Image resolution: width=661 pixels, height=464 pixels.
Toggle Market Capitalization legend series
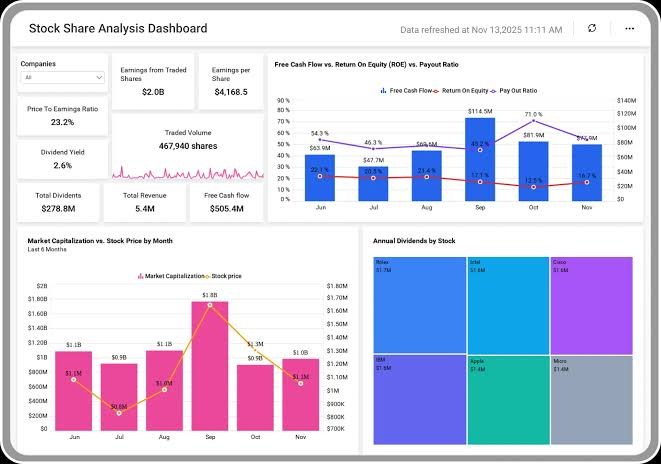(171, 276)
